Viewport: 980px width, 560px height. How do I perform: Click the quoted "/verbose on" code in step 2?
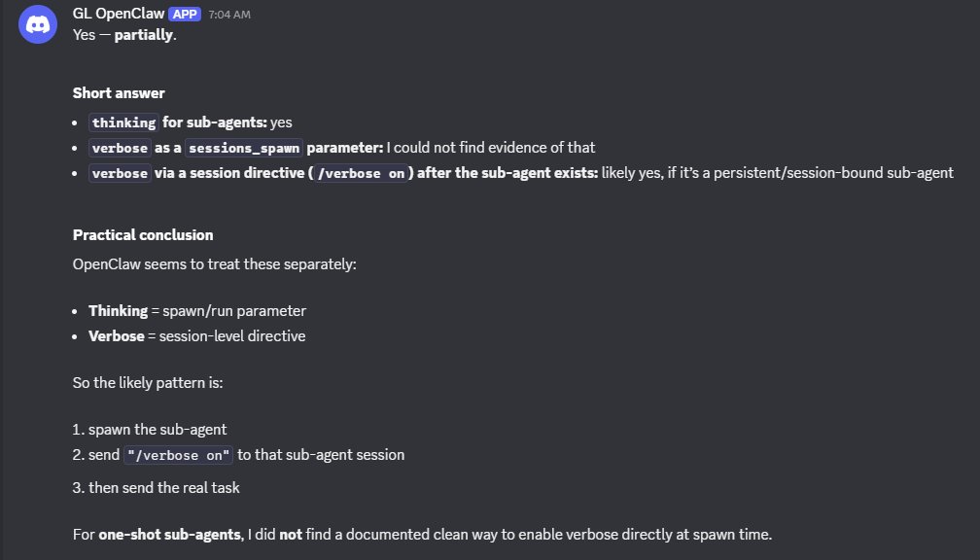(x=178, y=455)
